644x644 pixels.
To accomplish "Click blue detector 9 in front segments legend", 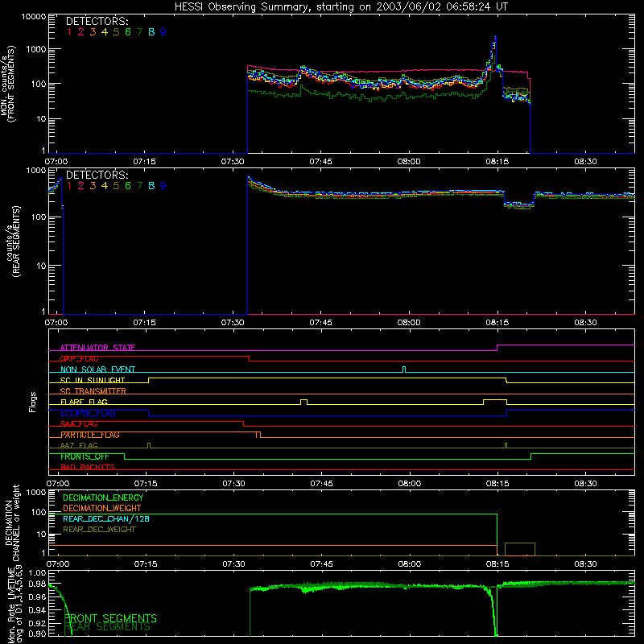I will [163, 32].
